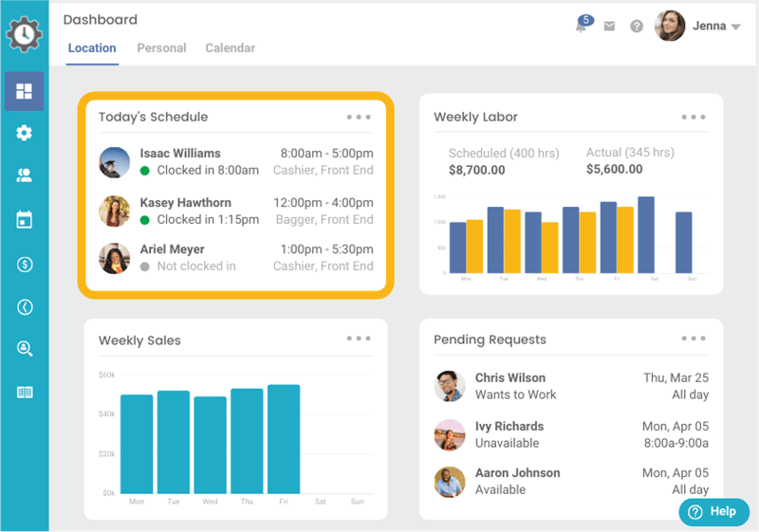The width and height of the screenshot is (759, 532).
Task: Open settings gear in the sidebar
Action: tap(24, 134)
